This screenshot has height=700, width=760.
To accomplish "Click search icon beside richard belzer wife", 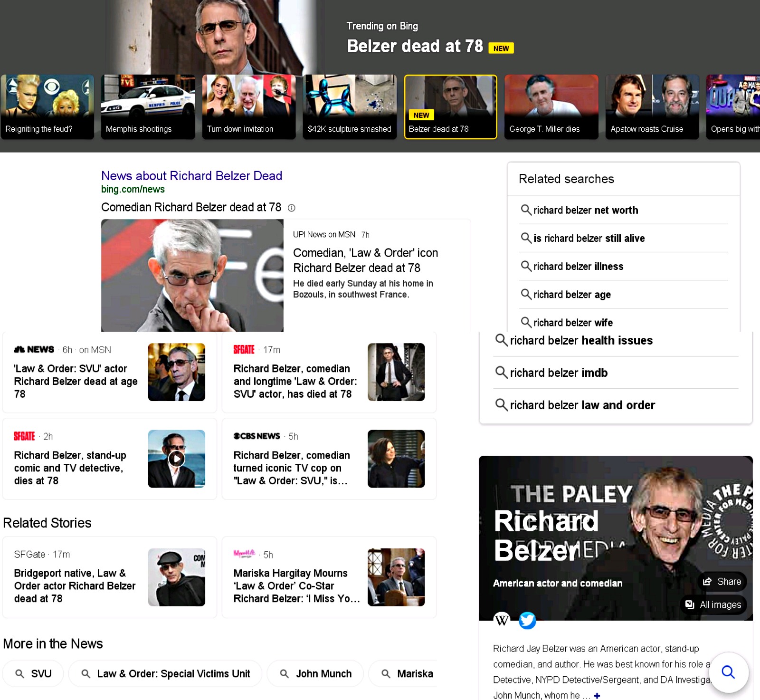I will point(526,322).
